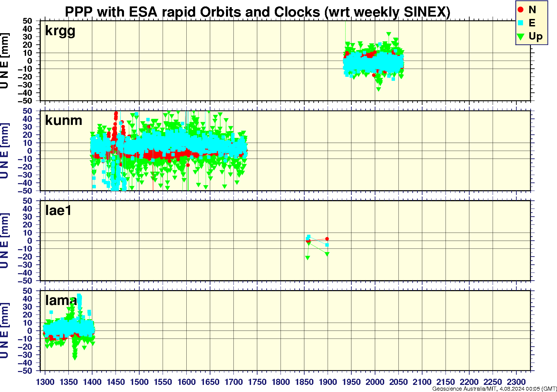Click the x-axis label 1500
The width and height of the screenshot is (557, 392).
click(x=139, y=382)
